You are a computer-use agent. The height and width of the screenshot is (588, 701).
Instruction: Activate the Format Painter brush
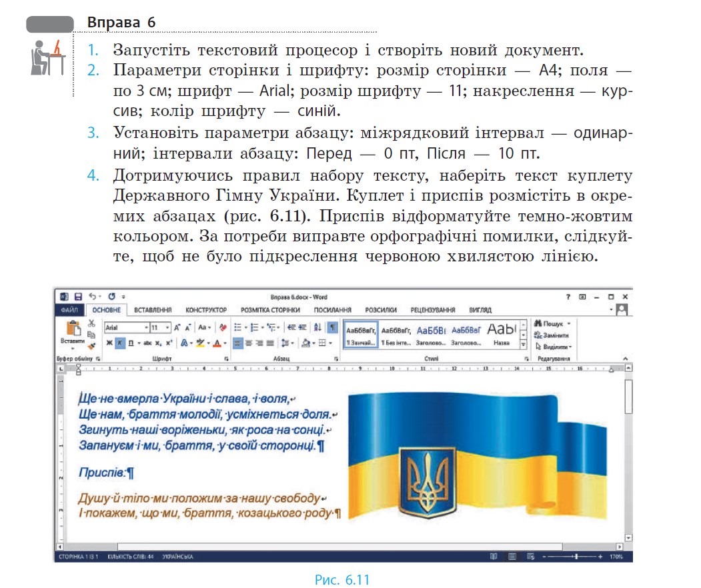[x=91, y=345]
